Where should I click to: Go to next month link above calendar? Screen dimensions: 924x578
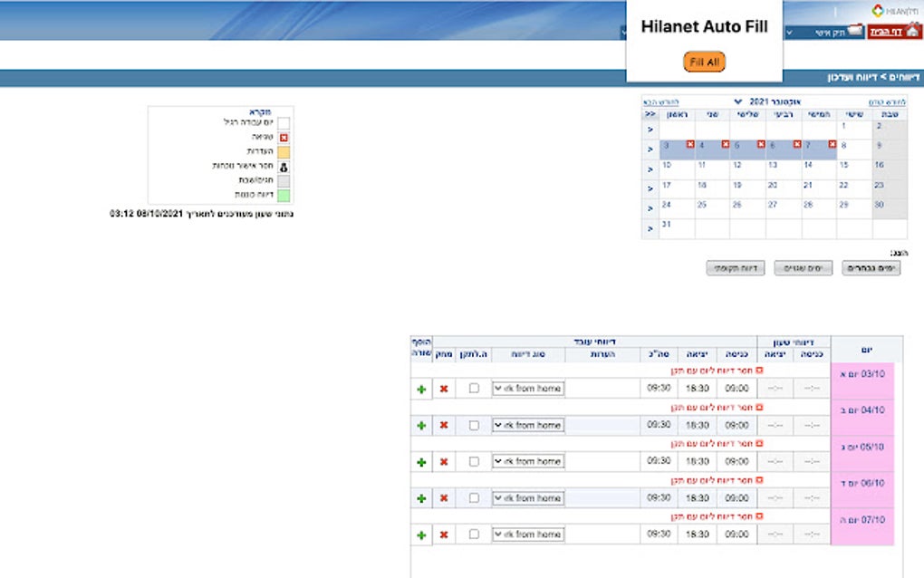[661, 102]
